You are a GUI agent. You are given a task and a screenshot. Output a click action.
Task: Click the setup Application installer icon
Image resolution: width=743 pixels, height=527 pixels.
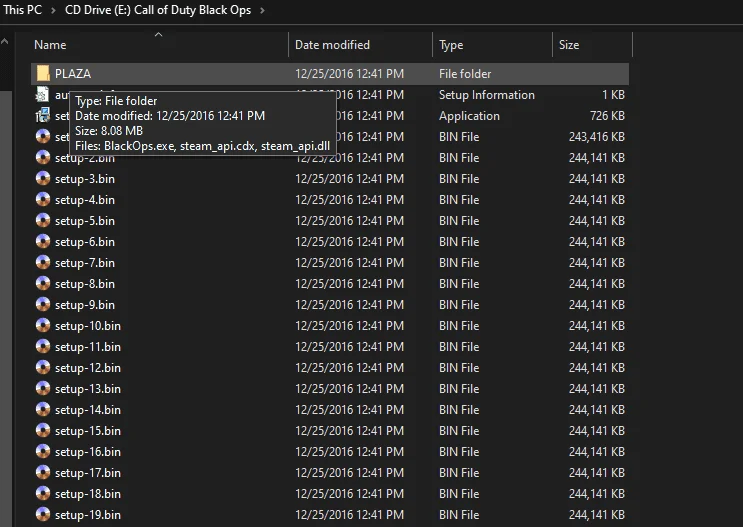click(x=43, y=115)
